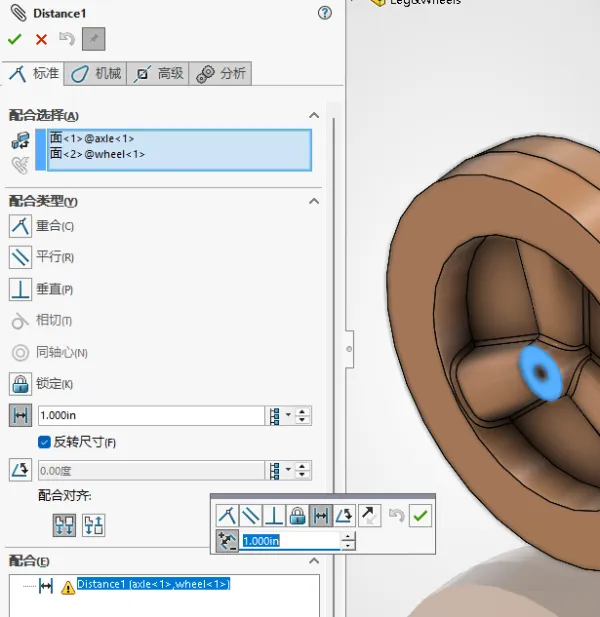The width and height of the screenshot is (600, 617).
Task: Click the Distance1 paperclip mate icon
Action: tap(18, 13)
